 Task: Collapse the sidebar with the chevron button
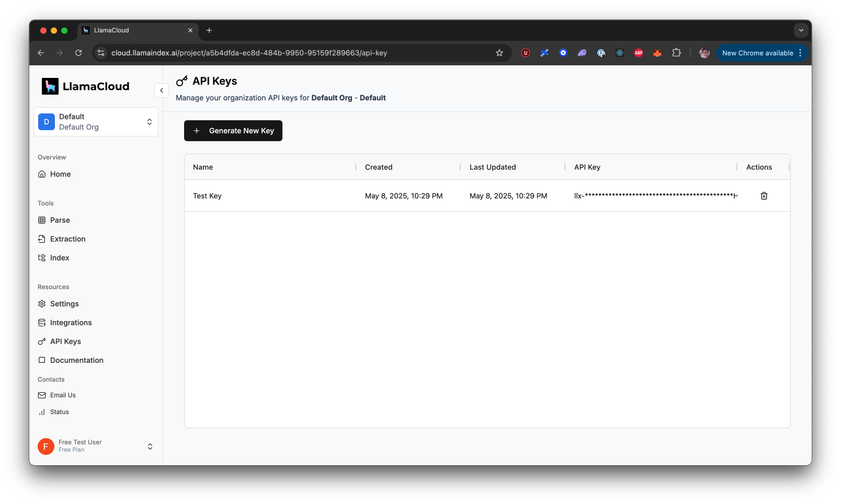(162, 90)
